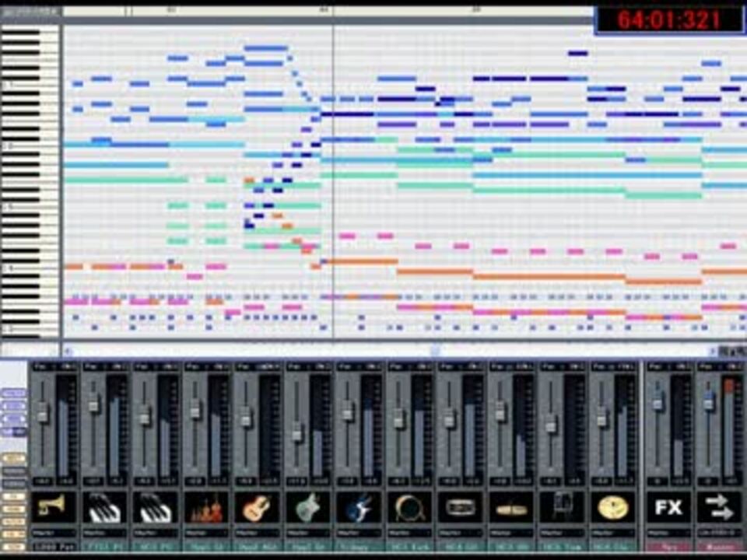Click the piano roll bar ruler at top

[328, 10]
